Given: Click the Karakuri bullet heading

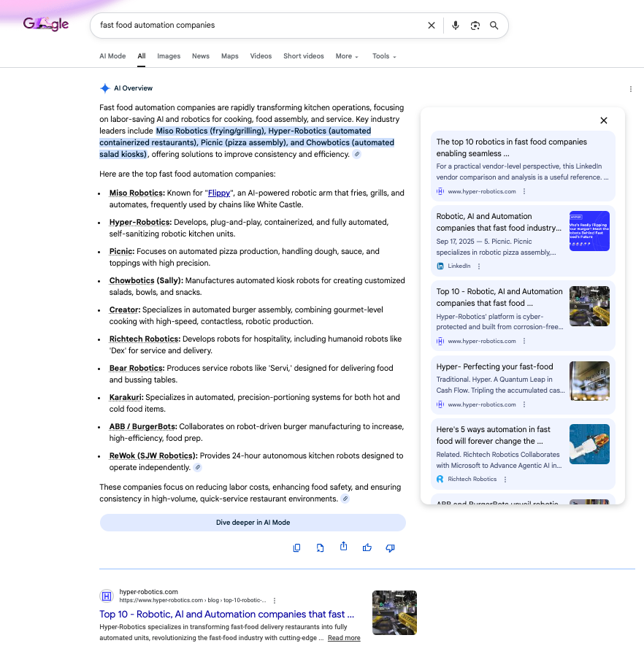Looking at the screenshot, I should point(126,398).
